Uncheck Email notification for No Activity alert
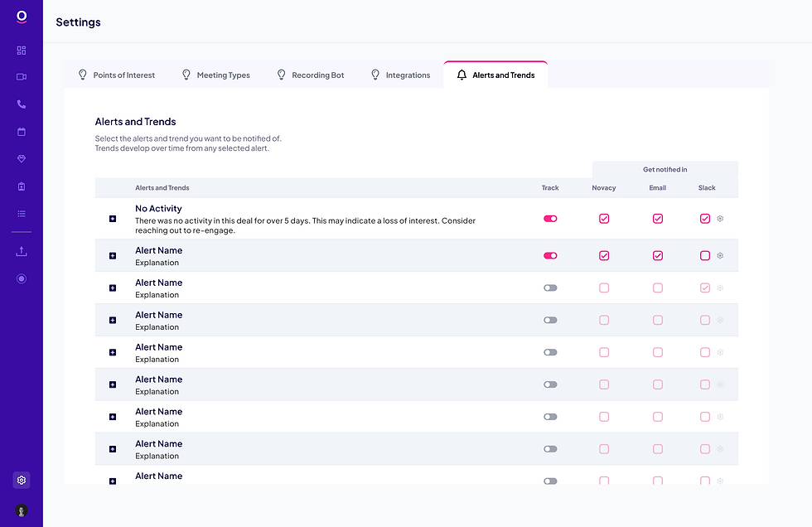Screen dimensions: 812x527 click(x=658, y=219)
